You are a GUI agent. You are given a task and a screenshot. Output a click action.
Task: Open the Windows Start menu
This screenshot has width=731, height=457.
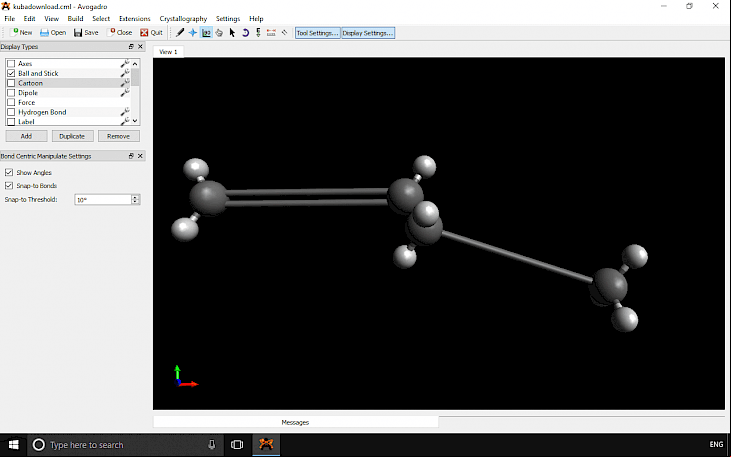tap(14, 445)
